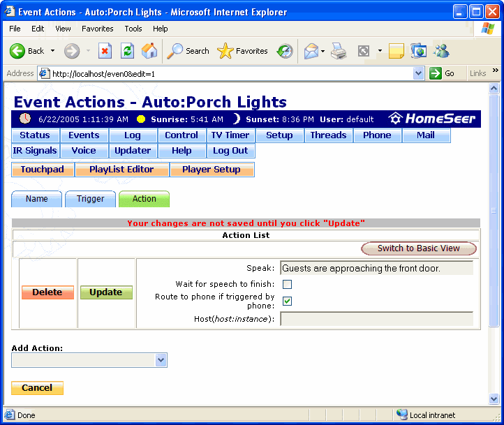Open the View menu

(x=63, y=29)
